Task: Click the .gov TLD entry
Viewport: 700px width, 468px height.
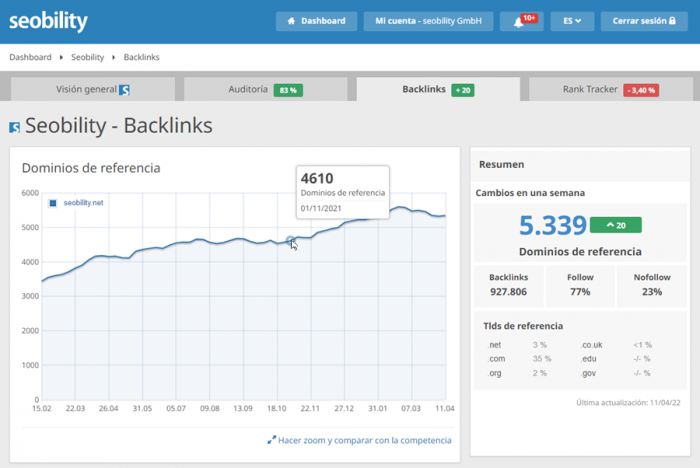Action: [x=588, y=373]
